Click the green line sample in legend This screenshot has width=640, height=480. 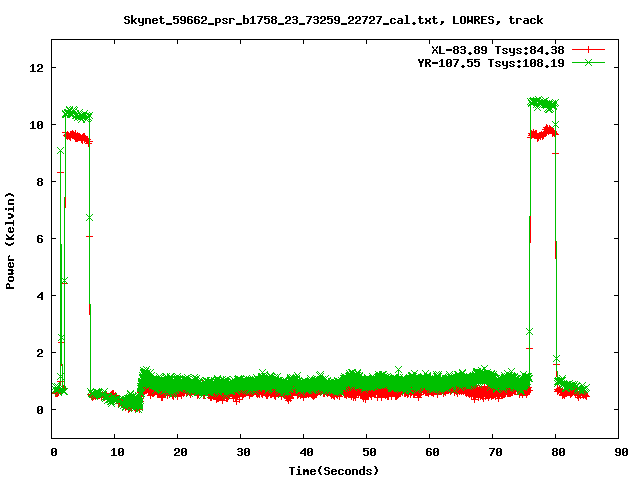(588, 62)
